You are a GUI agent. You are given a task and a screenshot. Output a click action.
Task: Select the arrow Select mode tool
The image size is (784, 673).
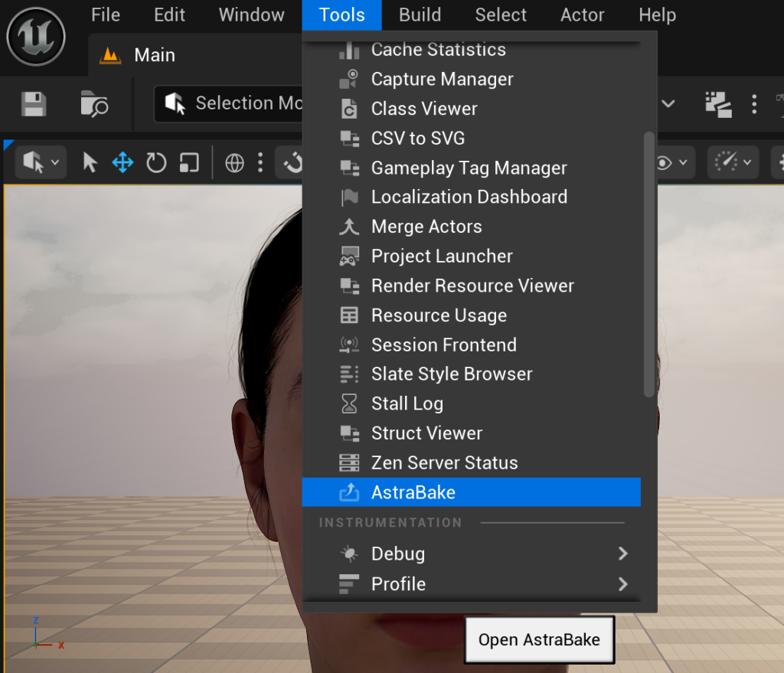click(90, 162)
